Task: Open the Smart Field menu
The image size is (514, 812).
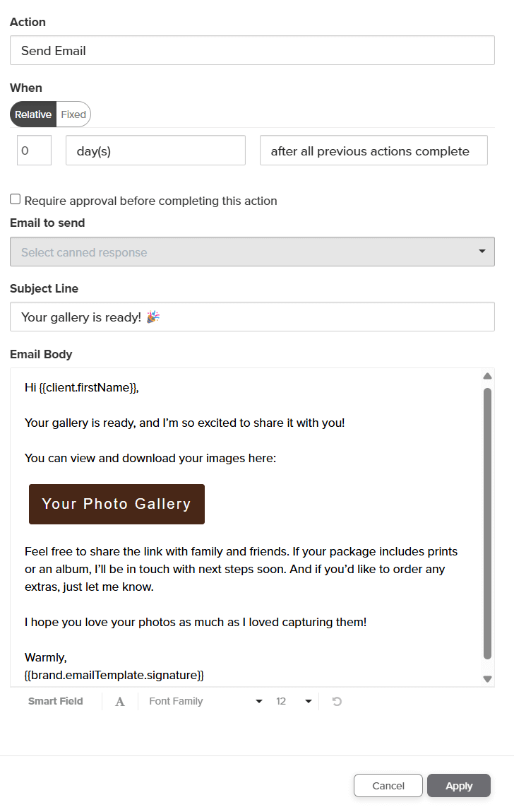Action: pos(56,702)
